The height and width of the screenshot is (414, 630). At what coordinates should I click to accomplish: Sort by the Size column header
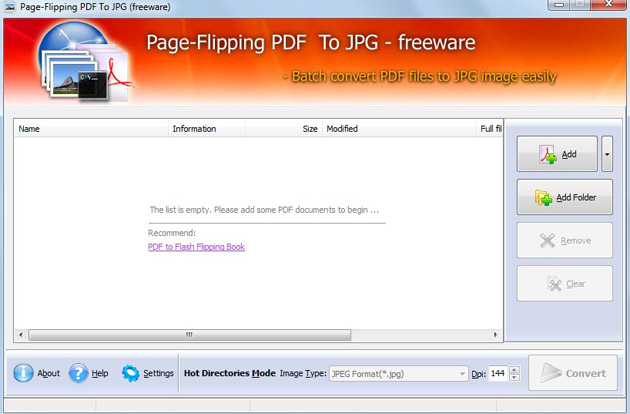click(x=284, y=129)
